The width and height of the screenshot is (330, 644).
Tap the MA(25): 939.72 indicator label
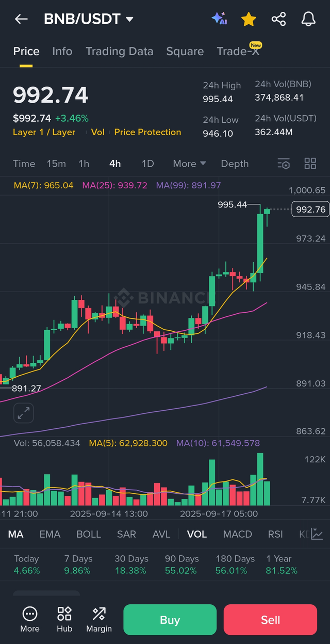[x=115, y=185]
